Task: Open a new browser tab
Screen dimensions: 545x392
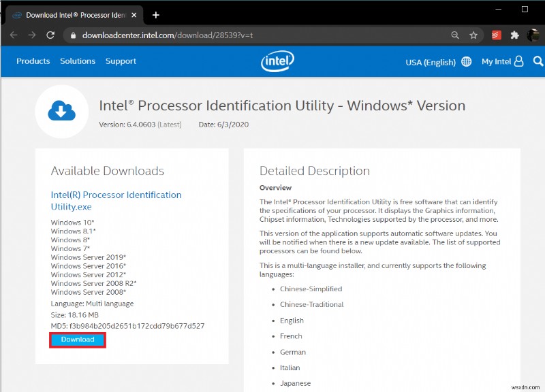Action: tap(156, 15)
